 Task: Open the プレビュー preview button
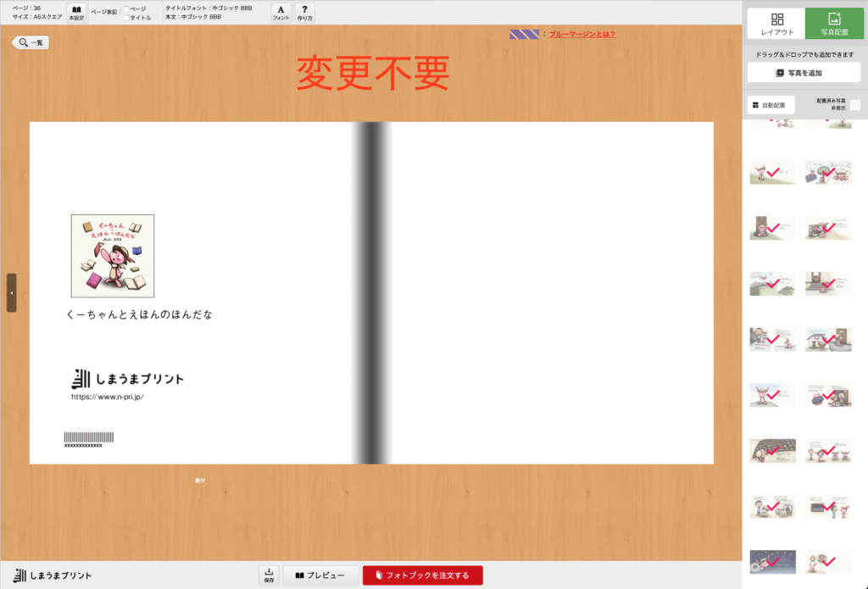click(320, 575)
